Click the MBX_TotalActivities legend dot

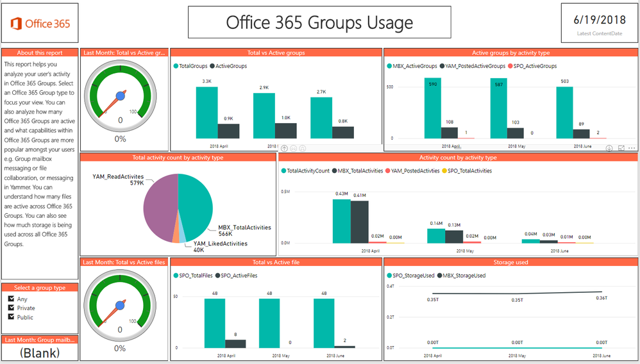click(x=334, y=171)
